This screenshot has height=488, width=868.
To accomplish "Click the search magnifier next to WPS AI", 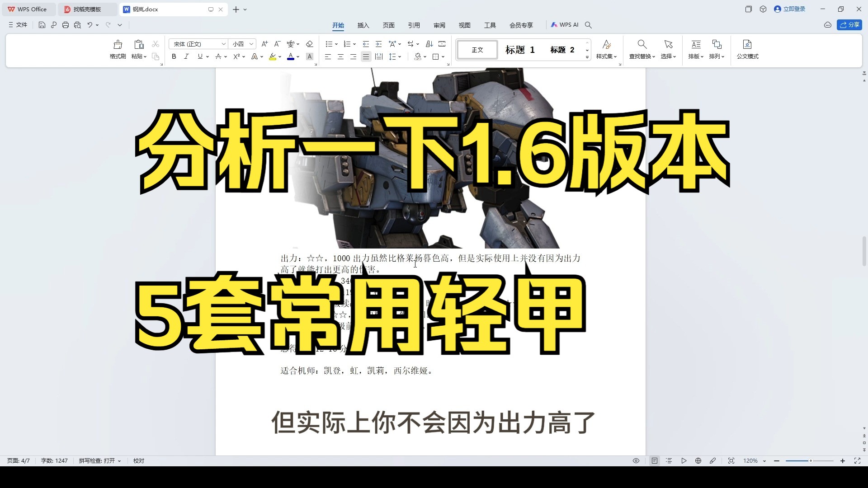I will coord(588,25).
